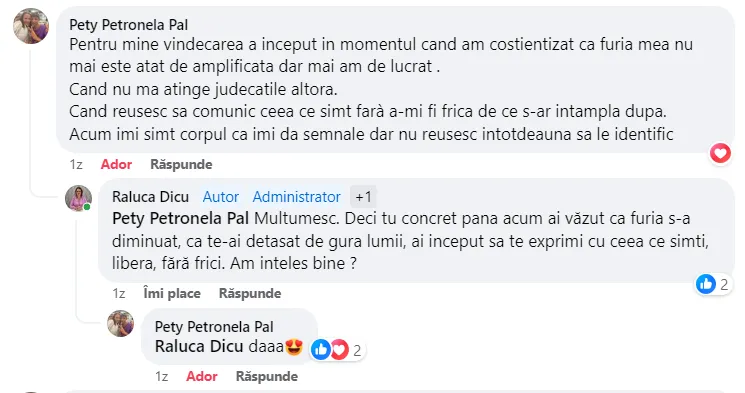Open Raluca Dicu's profile picture

[78, 198]
